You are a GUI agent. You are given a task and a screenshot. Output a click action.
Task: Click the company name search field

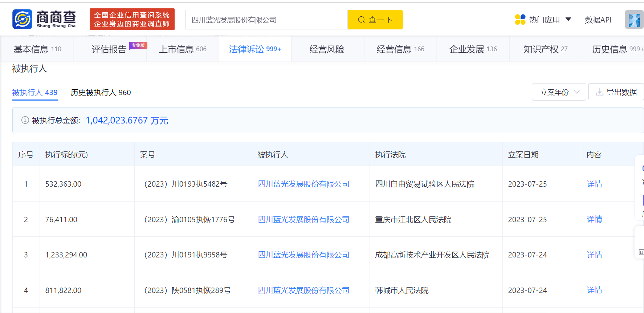coord(266,20)
